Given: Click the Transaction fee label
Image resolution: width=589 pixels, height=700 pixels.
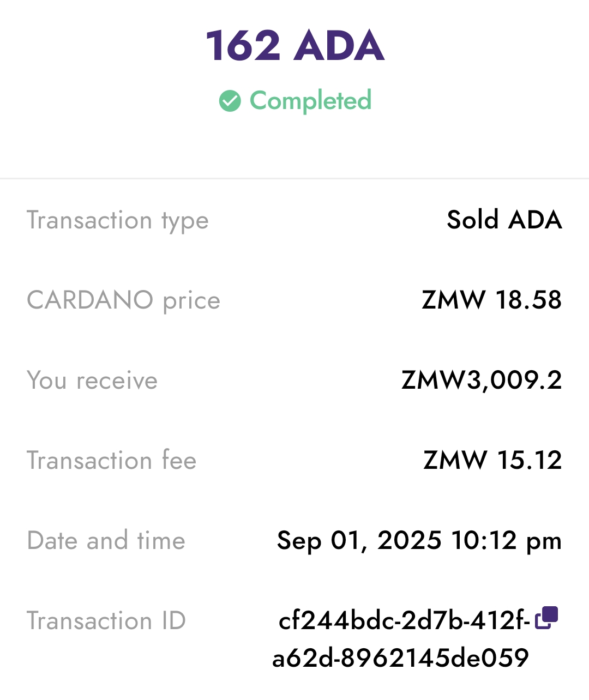Looking at the screenshot, I should [111, 460].
